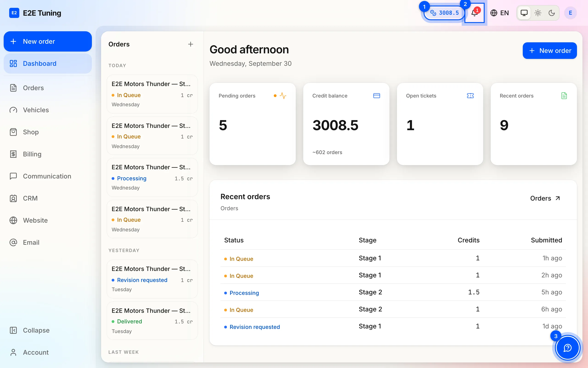588x368 pixels.
Task: Click the Status column header
Action: click(x=234, y=240)
